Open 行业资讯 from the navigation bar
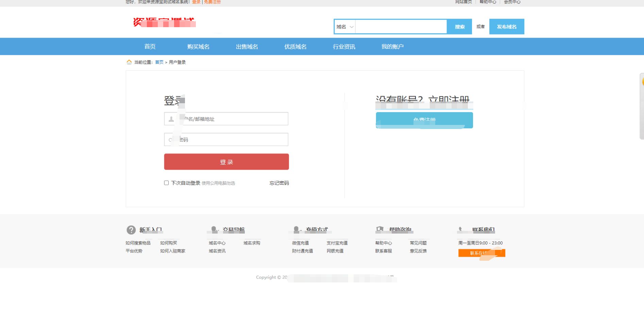The height and width of the screenshot is (313, 644). (x=344, y=47)
